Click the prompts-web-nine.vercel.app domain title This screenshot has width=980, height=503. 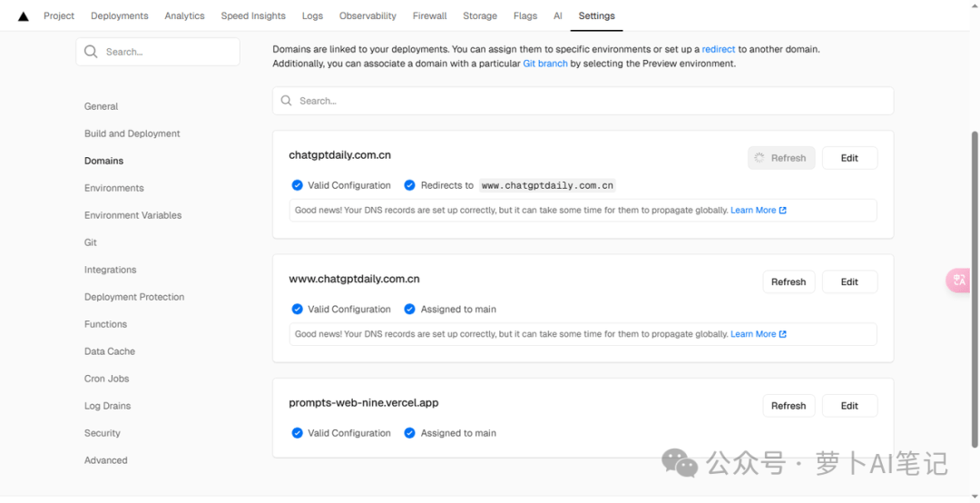pyautogui.click(x=364, y=402)
